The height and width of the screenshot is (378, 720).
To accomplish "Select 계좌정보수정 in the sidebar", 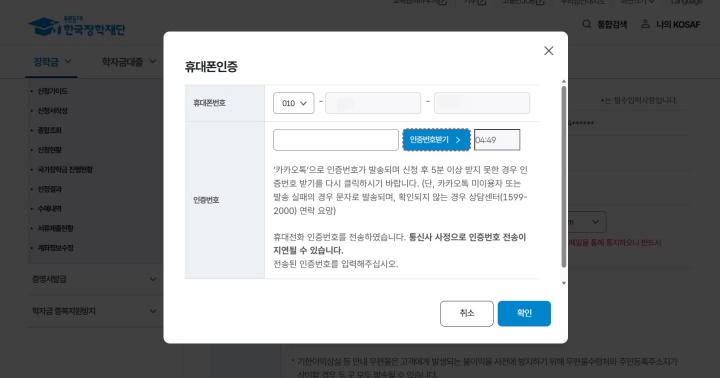I will (x=55, y=248).
